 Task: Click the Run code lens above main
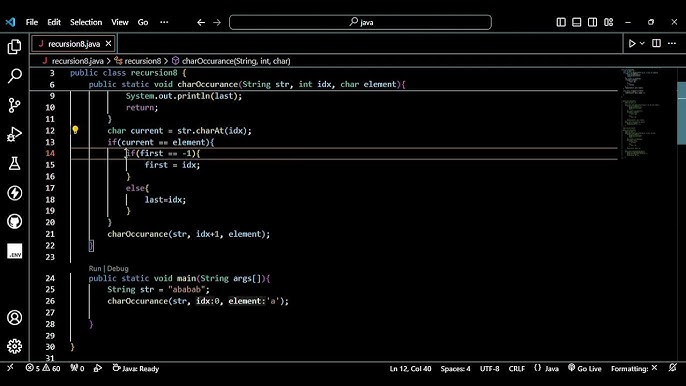(x=94, y=268)
